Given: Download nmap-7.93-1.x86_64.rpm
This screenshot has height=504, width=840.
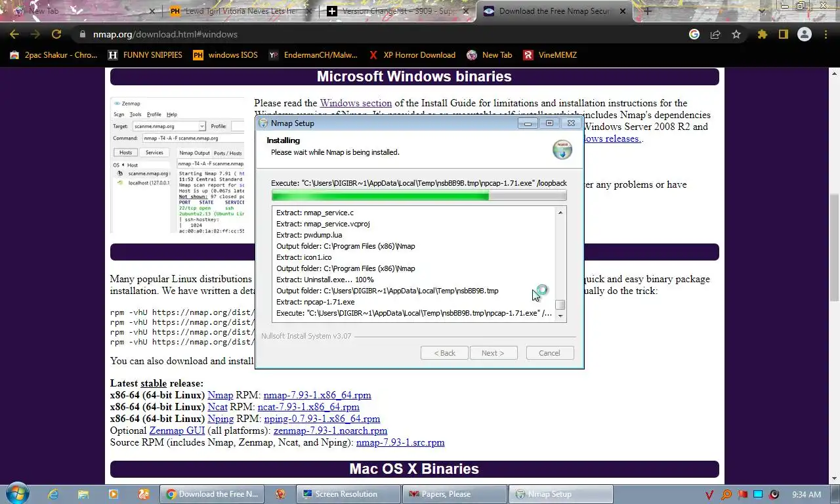Looking at the screenshot, I should (317, 395).
